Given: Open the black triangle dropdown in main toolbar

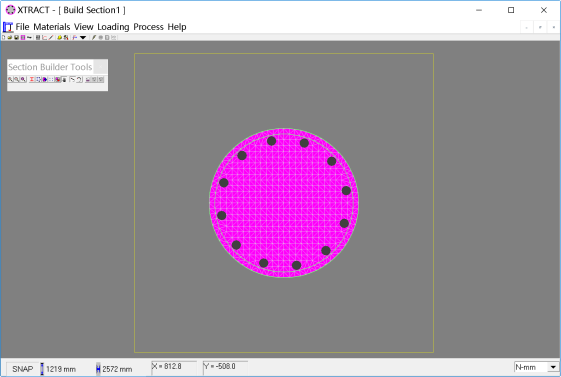Looking at the screenshot, I should click(83, 38).
